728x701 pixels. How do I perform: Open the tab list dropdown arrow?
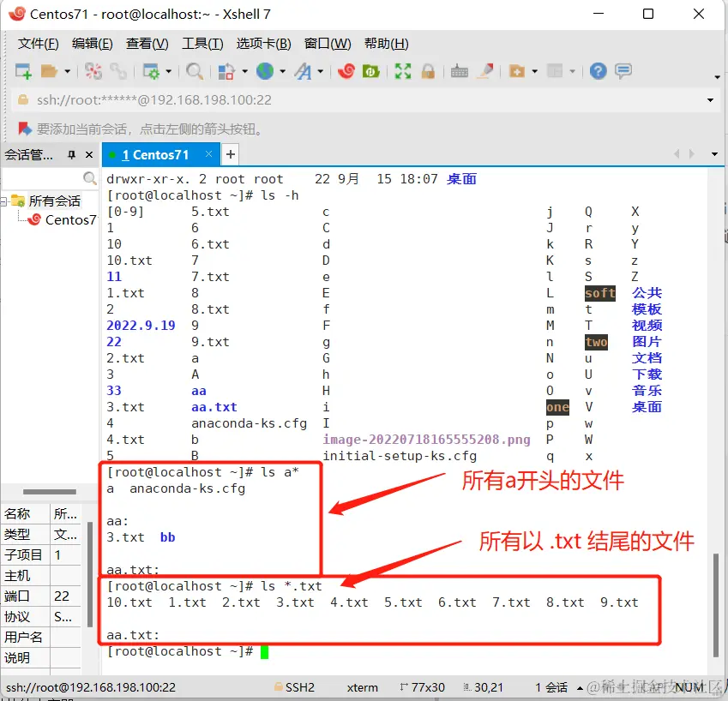click(714, 154)
